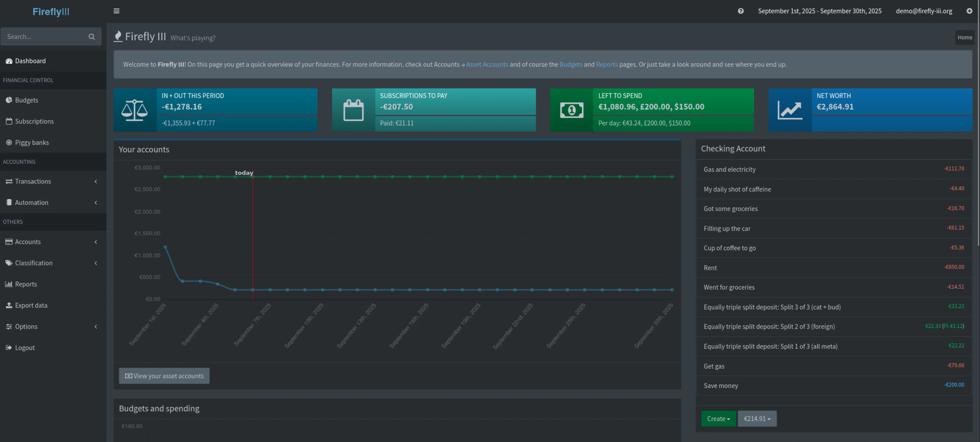Image resolution: width=980 pixels, height=442 pixels.
Task: Click the flame icon beside the Firefly III heading
Action: click(118, 36)
